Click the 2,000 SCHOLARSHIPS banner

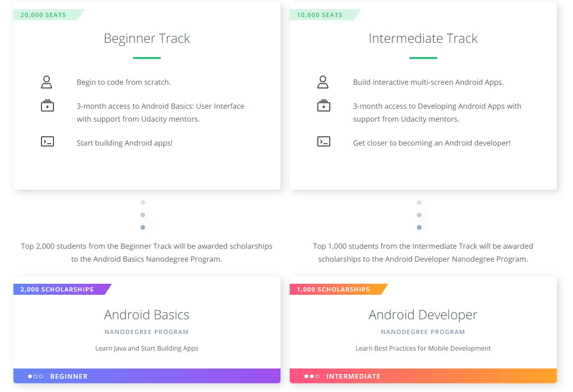[x=63, y=289]
